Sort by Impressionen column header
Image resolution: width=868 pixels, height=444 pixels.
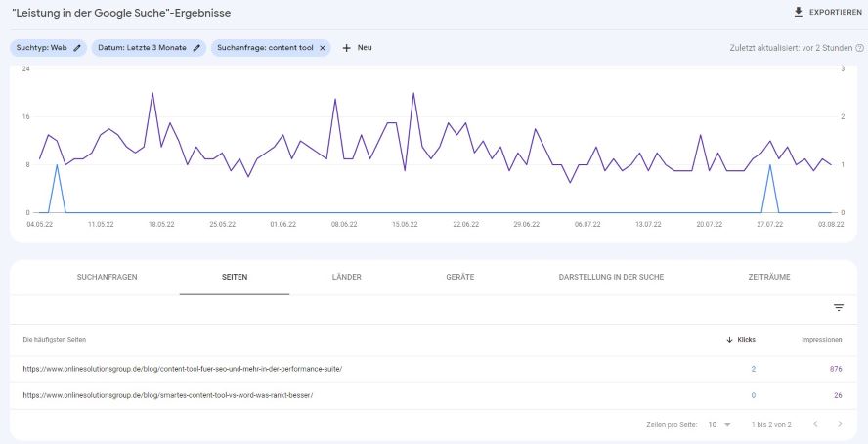821,340
